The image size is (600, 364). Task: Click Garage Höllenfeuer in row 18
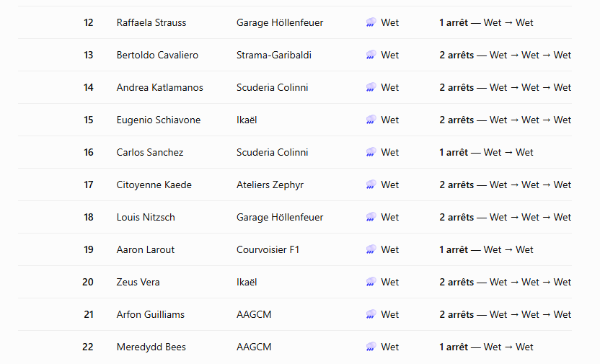(280, 217)
